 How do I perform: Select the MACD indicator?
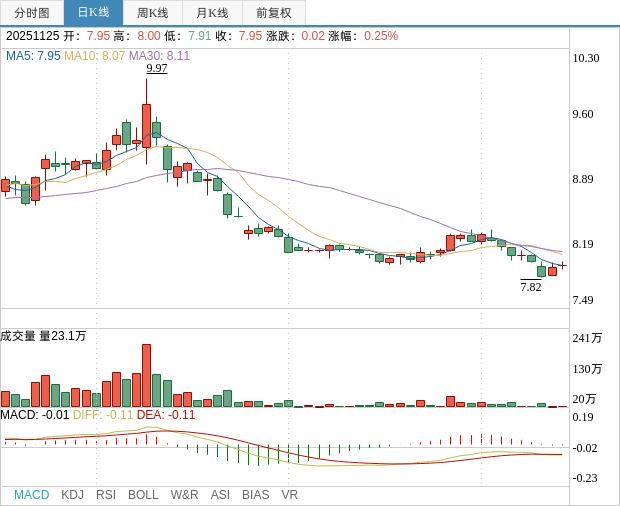[32, 495]
